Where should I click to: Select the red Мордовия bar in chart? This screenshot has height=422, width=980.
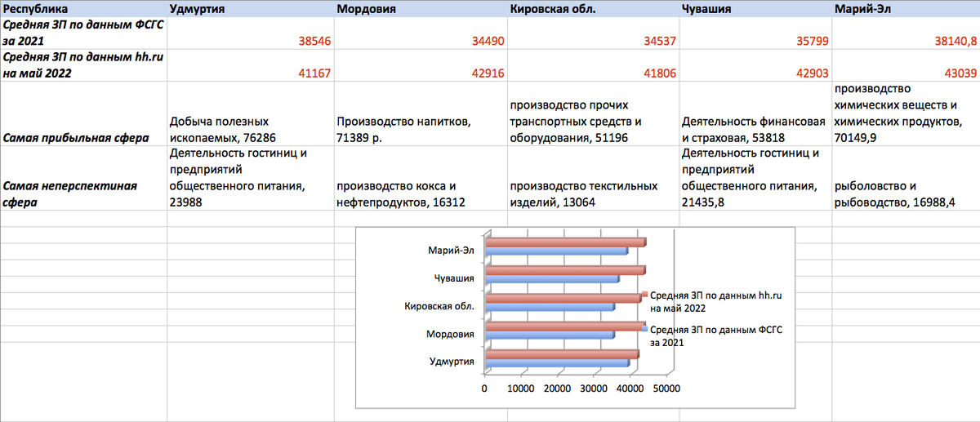pyautogui.click(x=565, y=326)
